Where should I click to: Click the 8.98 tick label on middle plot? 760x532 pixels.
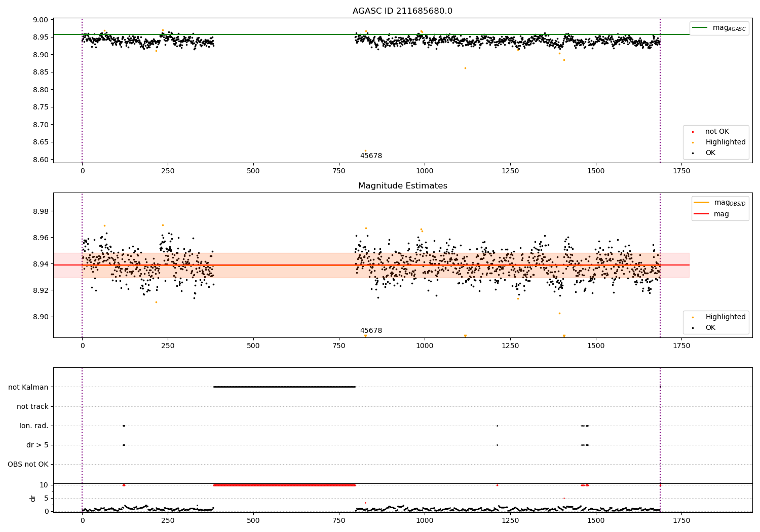41,211
